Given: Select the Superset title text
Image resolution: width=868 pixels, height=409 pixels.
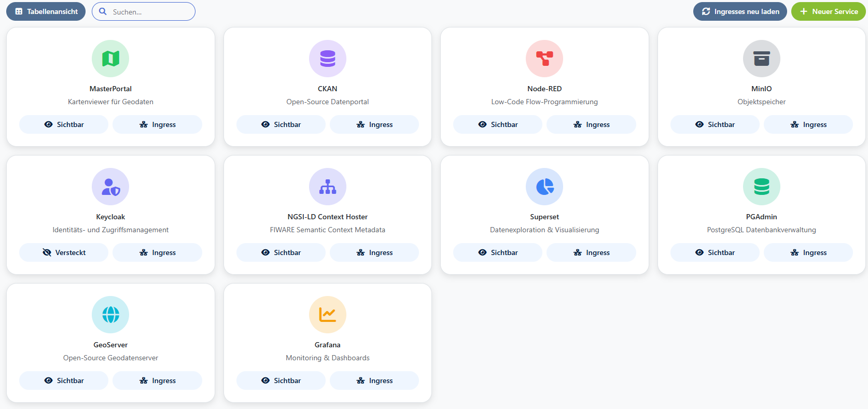Looking at the screenshot, I should pyautogui.click(x=544, y=217).
